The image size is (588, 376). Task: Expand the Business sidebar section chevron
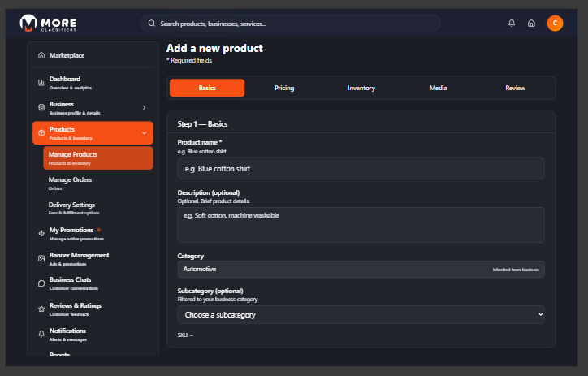coord(144,107)
